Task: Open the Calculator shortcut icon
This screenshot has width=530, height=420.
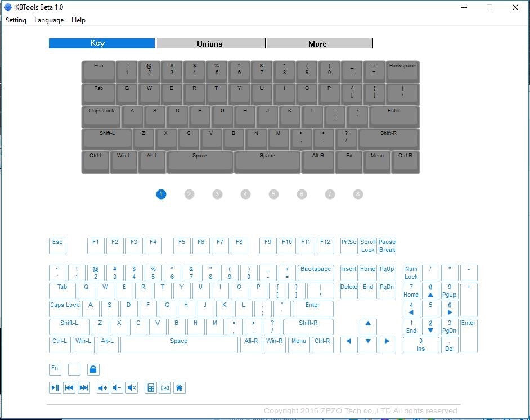Action: (x=150, y=387)
